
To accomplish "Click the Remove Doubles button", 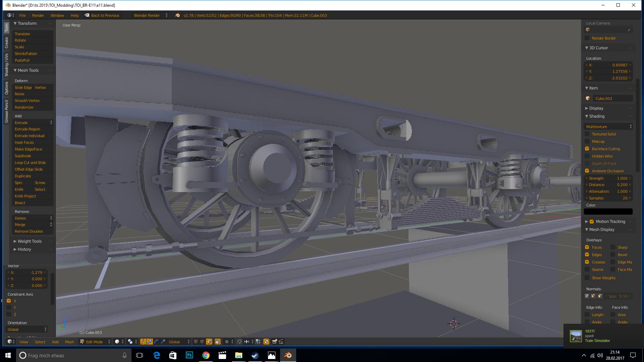I will 29,231.
